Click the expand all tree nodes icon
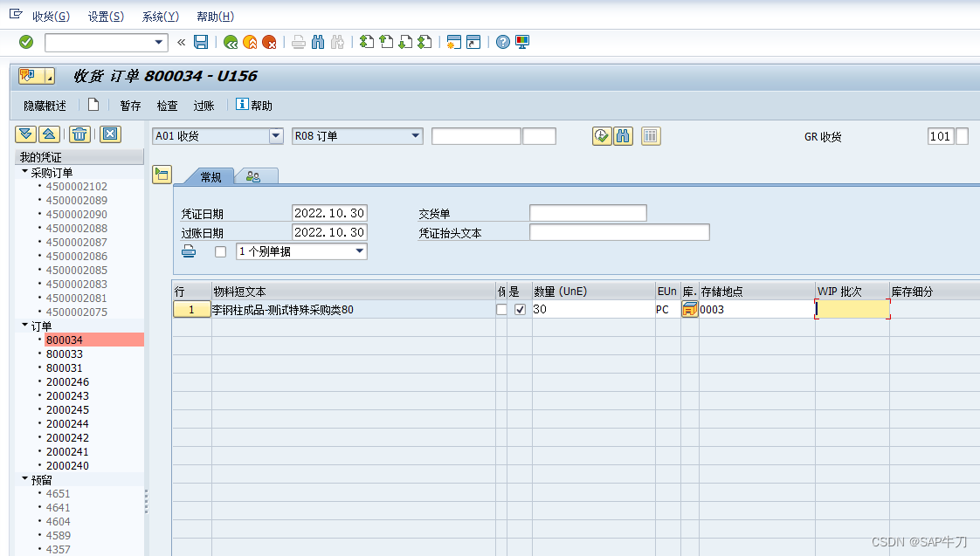980x556 pixels. point(25,134)
